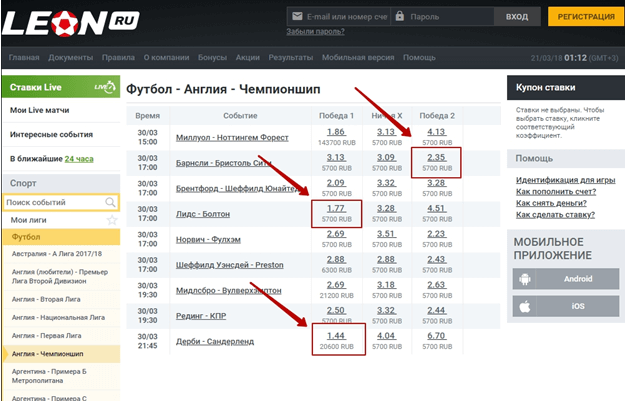Open the Шеффилд Уэнсдей - Preston match
Viewport: 625px width, 401px height.
[x=230, y=265]
